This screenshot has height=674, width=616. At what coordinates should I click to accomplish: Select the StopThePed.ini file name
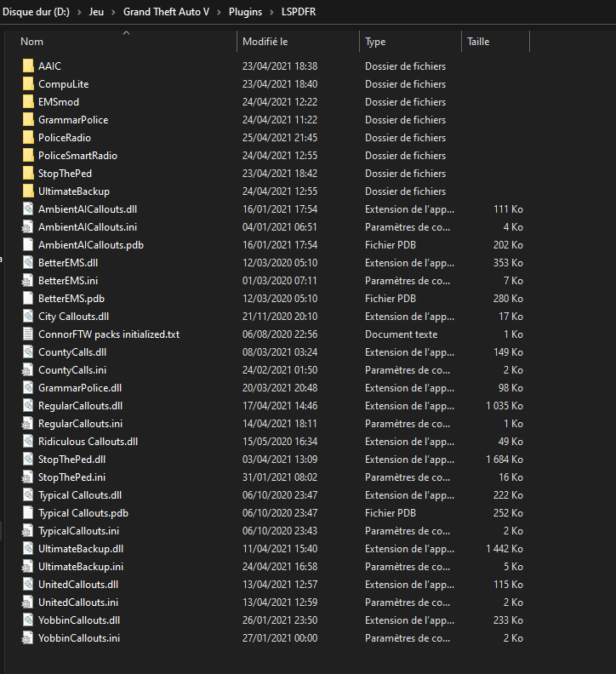pyautogui.click(x=71, y=477)
